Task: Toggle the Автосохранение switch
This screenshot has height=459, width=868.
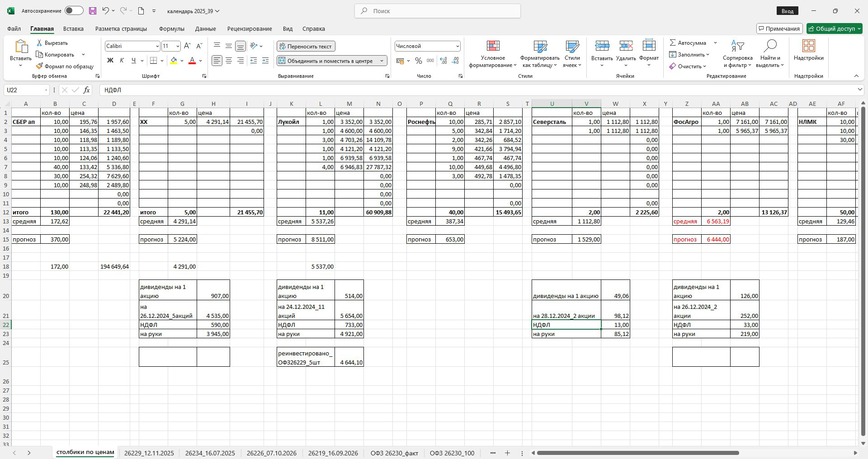Action: click(74, 11)
